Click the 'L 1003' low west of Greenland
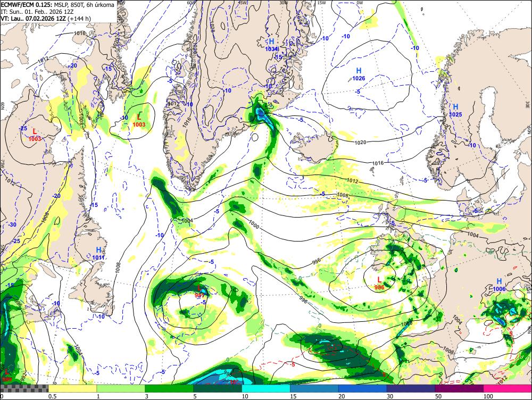Image resolution: width=532 pixels, height=400 pixels. (x=139, y=120)
